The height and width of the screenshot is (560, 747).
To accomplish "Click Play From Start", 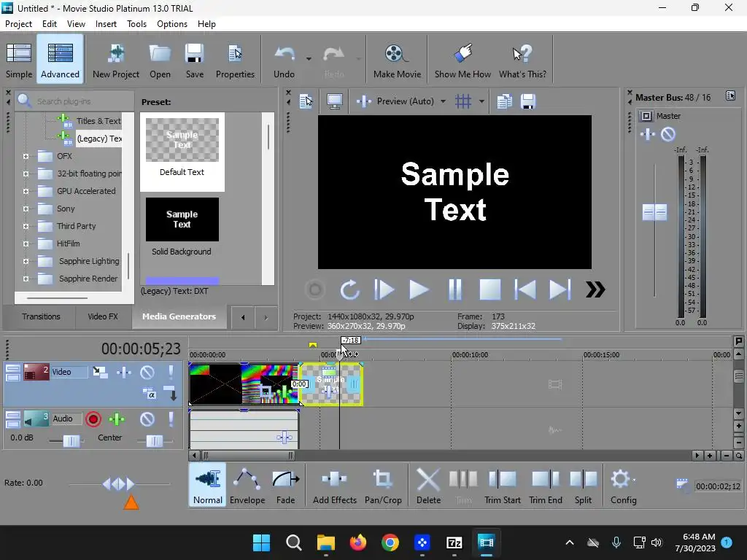I will [x=384, y=289].
